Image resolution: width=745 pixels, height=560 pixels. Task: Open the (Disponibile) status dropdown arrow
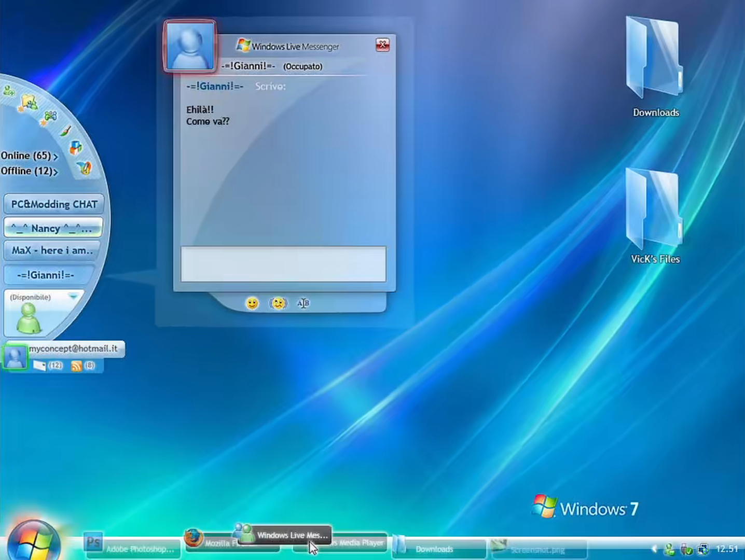73,297
